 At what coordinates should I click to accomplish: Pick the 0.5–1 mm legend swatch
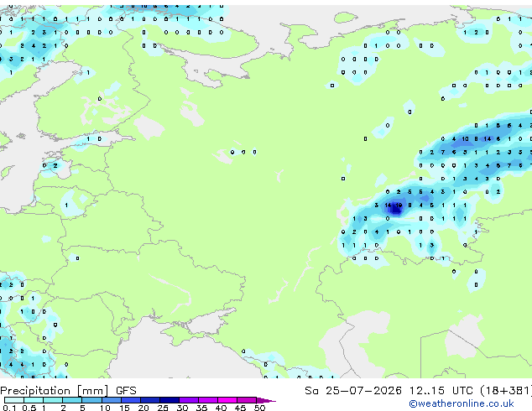pos(34,400)
